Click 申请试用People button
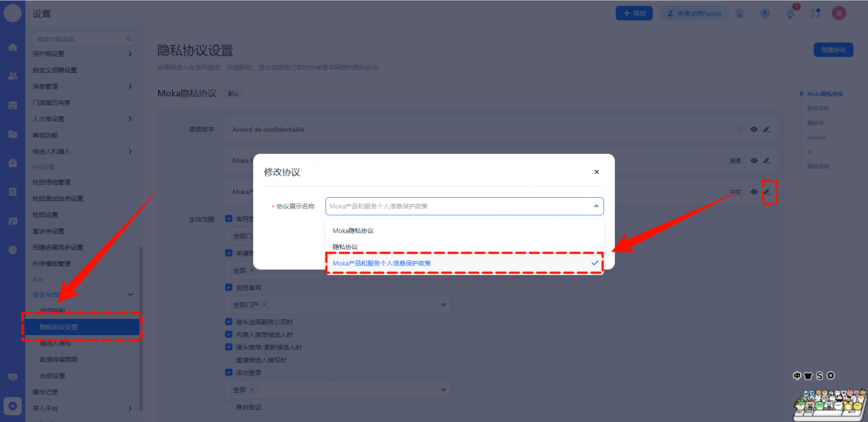Screen dimensions: 868x422 (694, 14)
